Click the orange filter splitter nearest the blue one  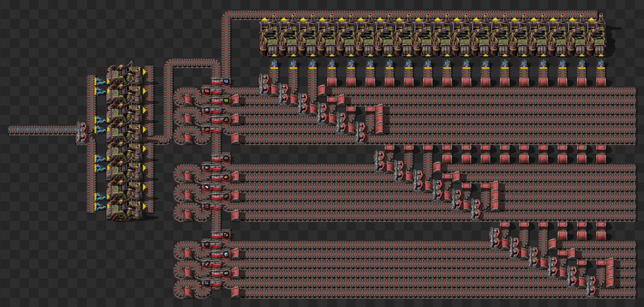coord(211,91)
